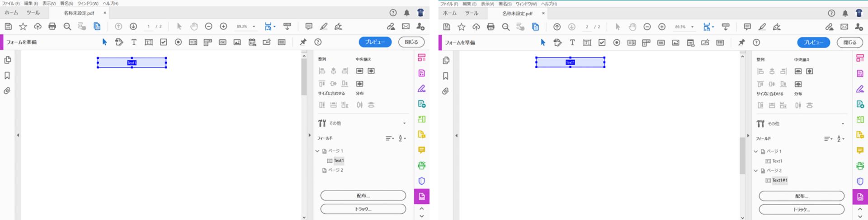Align fields left icon, left window panel

tap(322, 71)
